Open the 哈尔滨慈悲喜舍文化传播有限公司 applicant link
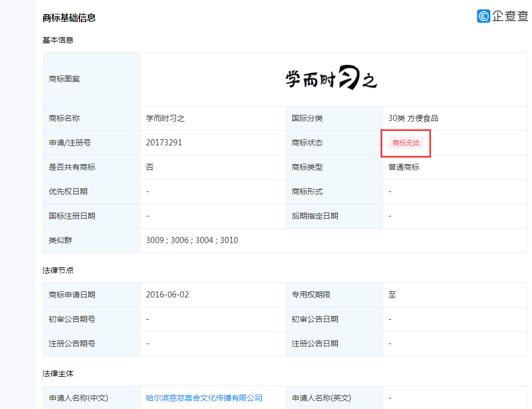The image size is (532, 409). [204, 398]
